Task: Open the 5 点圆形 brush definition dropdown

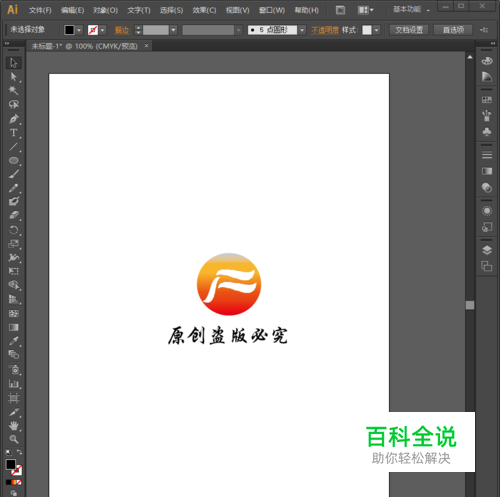Action: 302,30
